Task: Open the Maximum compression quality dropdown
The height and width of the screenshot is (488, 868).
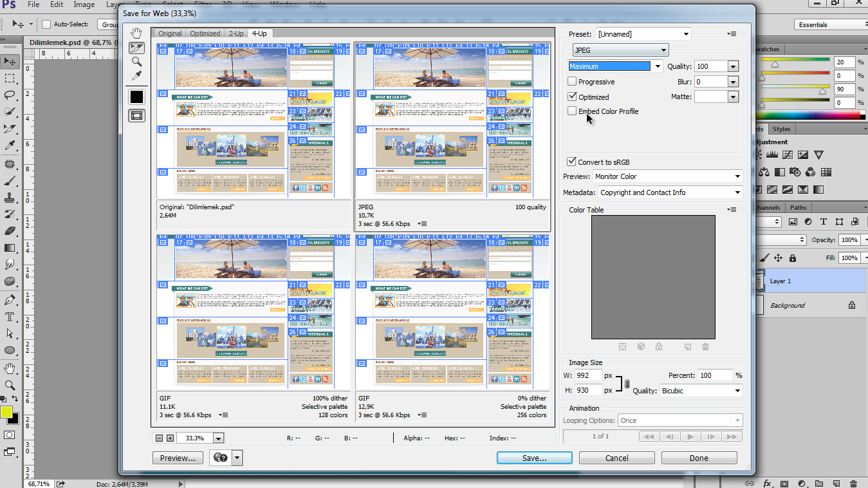Action: [615, 66]
